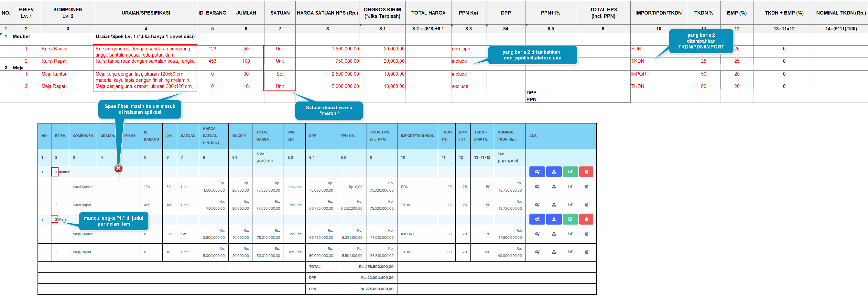Select the red 'Meja Rapat' spreadsheet cell
The width and height of the screenshot is (868, 296).
[68, 86]
